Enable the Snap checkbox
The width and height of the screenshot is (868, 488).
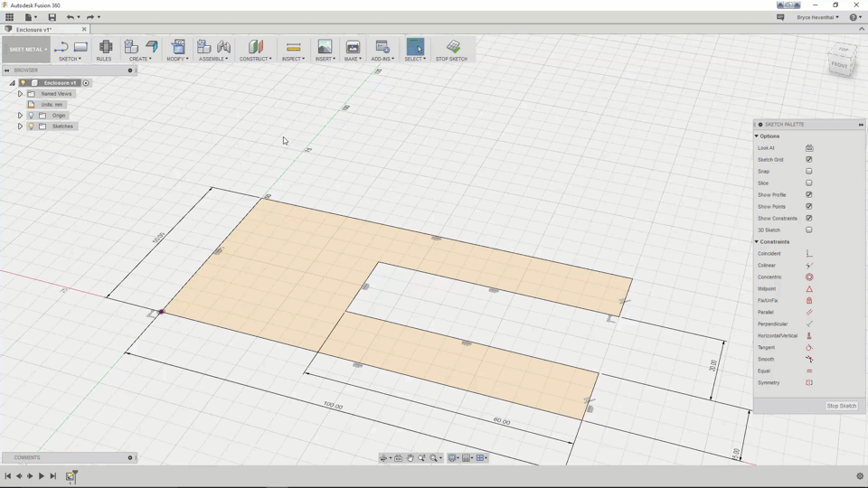809,172
